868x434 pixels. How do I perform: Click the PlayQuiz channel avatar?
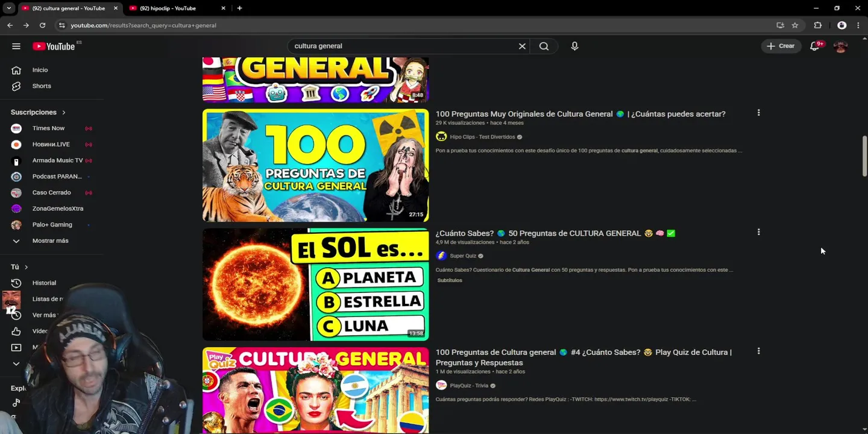point(441,385)
